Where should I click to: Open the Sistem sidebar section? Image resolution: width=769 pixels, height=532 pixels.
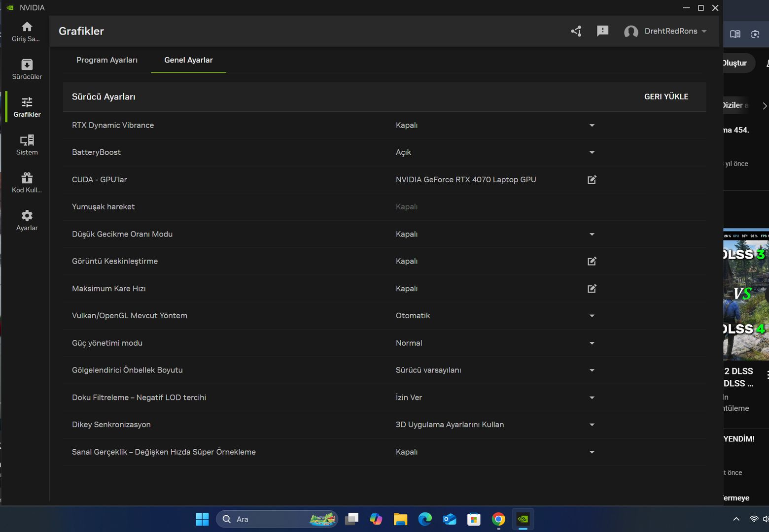pos(27,145)
